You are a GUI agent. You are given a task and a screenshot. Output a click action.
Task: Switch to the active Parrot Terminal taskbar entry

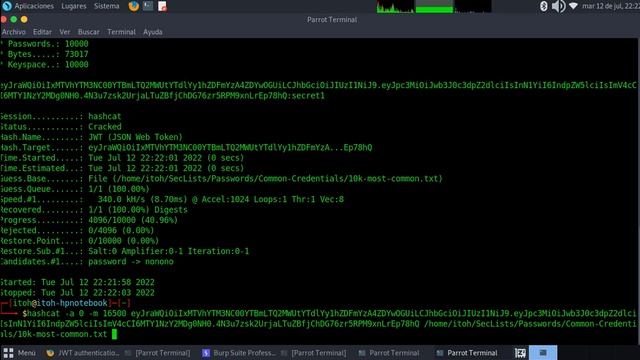467,353
